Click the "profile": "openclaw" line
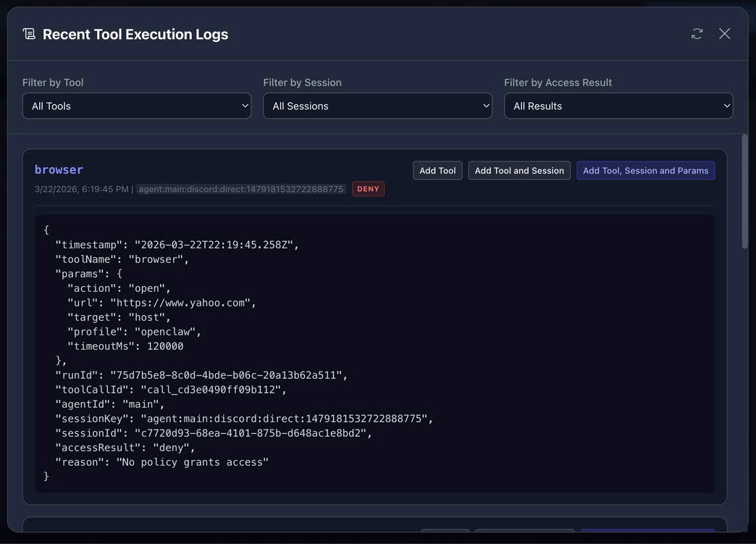The image size is (756, 544). click(134, 332)
